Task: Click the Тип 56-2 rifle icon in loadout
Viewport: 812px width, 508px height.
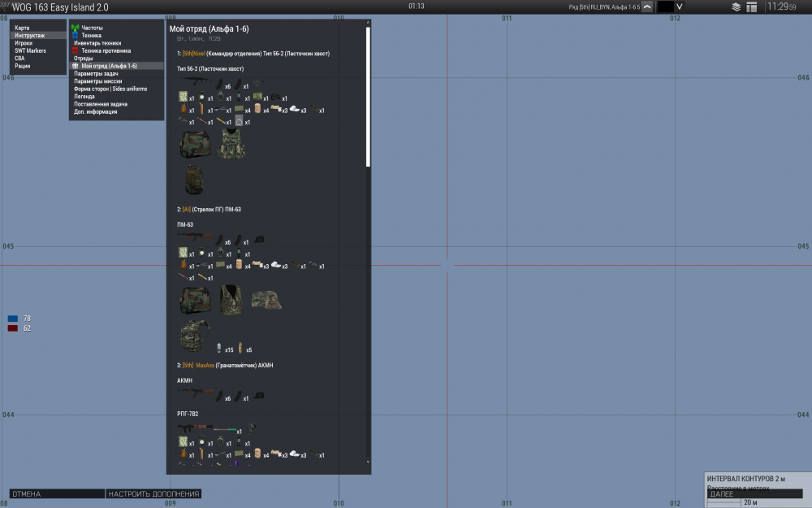Action: click(x=195, y=79)
